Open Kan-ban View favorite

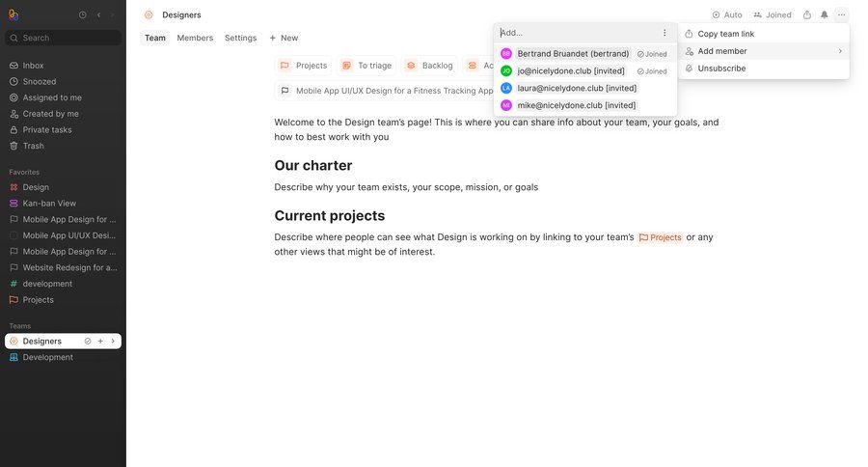click(x=63, y=204)
